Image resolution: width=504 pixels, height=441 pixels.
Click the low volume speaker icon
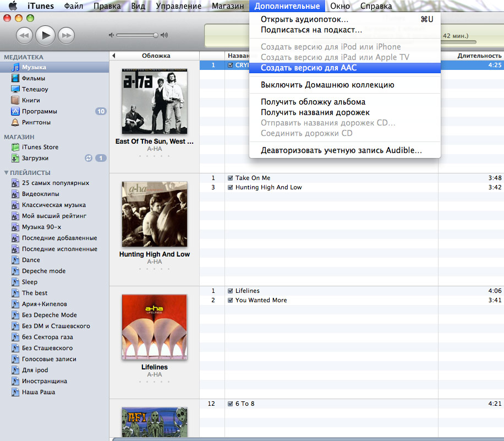point(111,35)
